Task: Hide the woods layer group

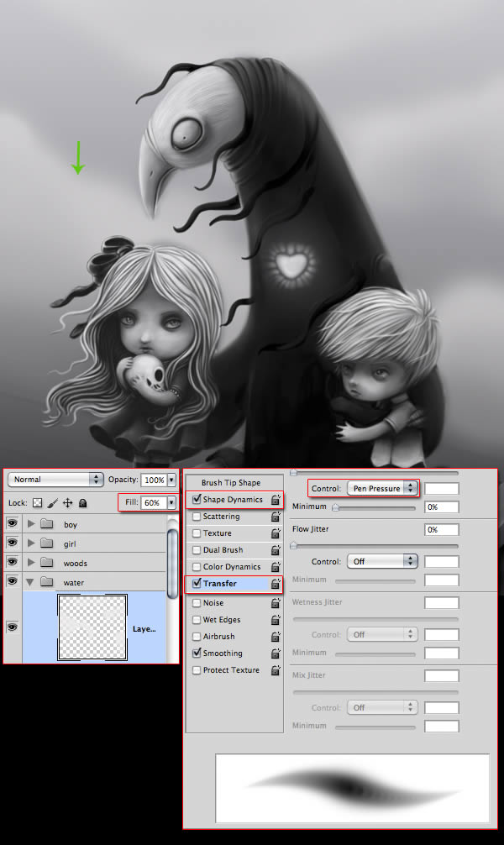Action: coord(13,562)
